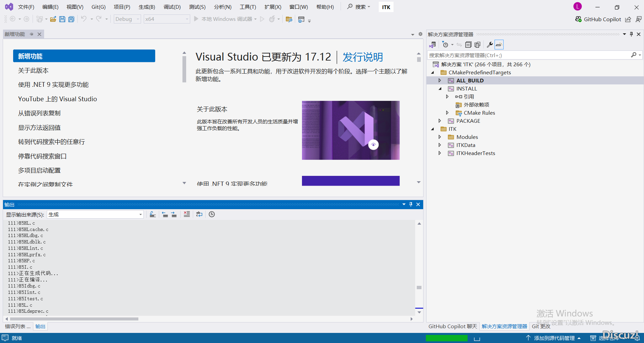The height and width of the screenshot is (343, 644).
Task: Click the Undo arrow in the toolbar
Action: point(84,19)
